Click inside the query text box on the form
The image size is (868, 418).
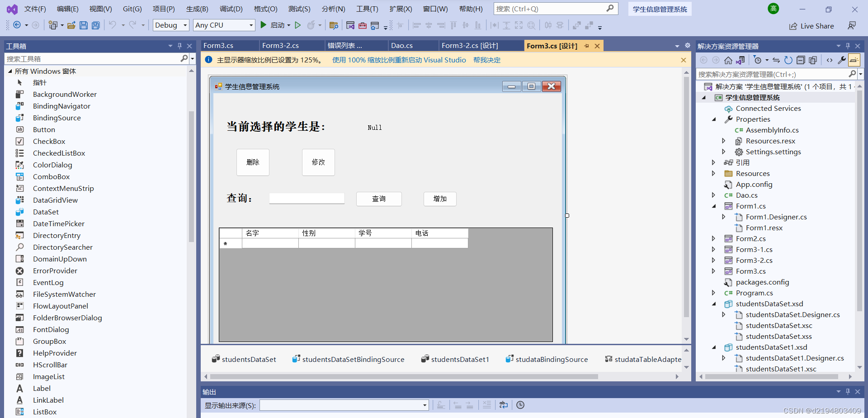click(x=307, y=198)
